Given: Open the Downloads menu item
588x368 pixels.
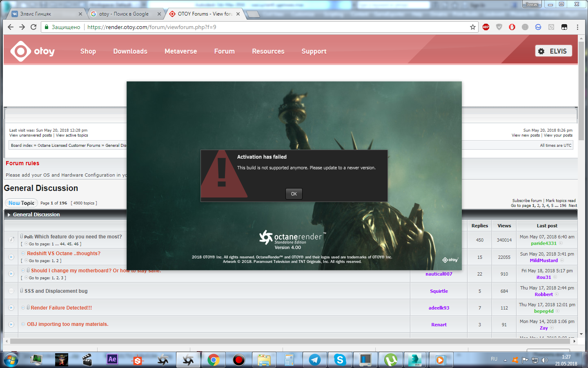Looking at the screenshot, I should [130, 51].
